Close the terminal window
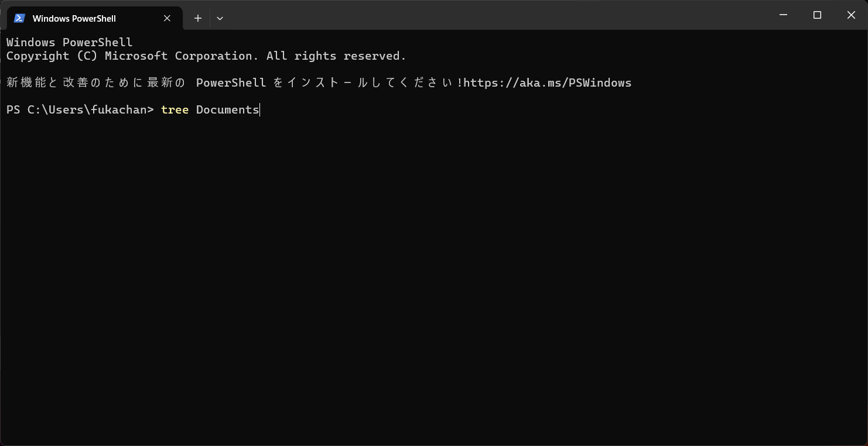 (851, 15)
